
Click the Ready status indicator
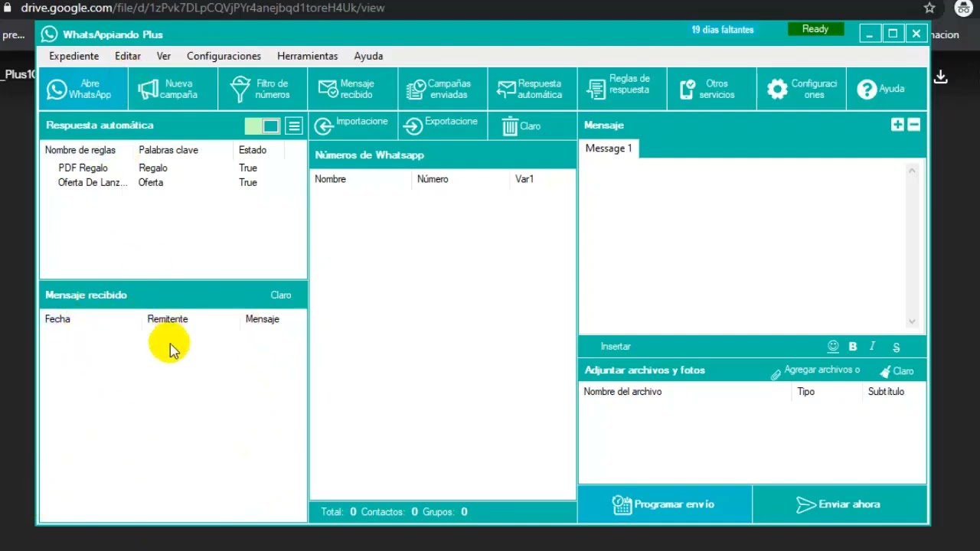815,29
